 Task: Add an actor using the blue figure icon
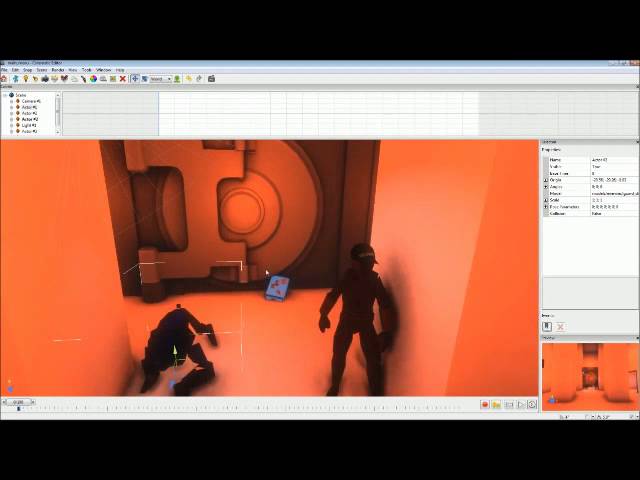coord(16,79)
